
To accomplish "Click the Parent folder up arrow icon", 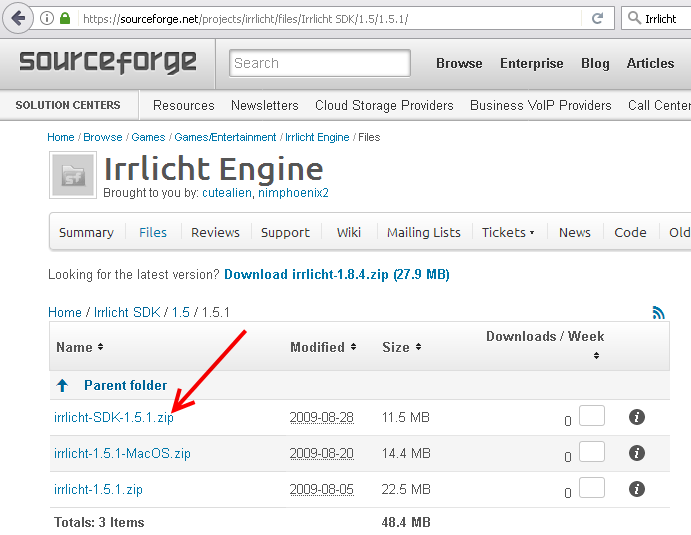I will pyautogui.click(x=63, y=385).
